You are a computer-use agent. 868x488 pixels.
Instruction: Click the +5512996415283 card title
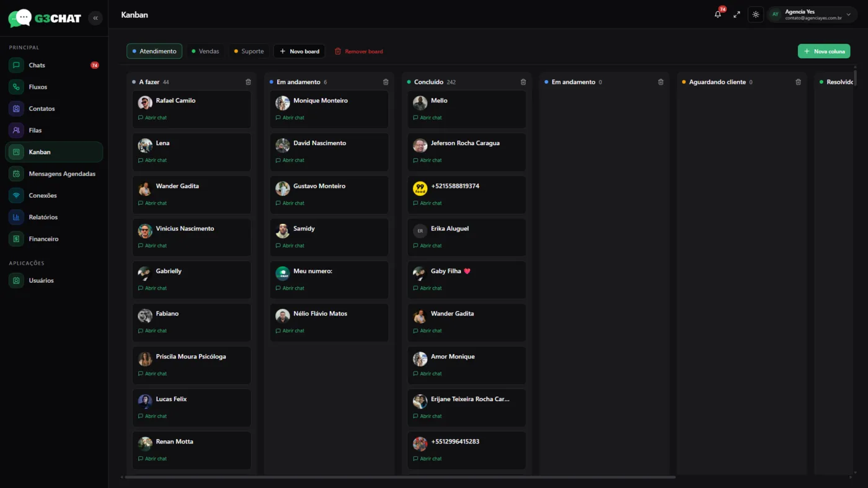(x=455, y=441)
